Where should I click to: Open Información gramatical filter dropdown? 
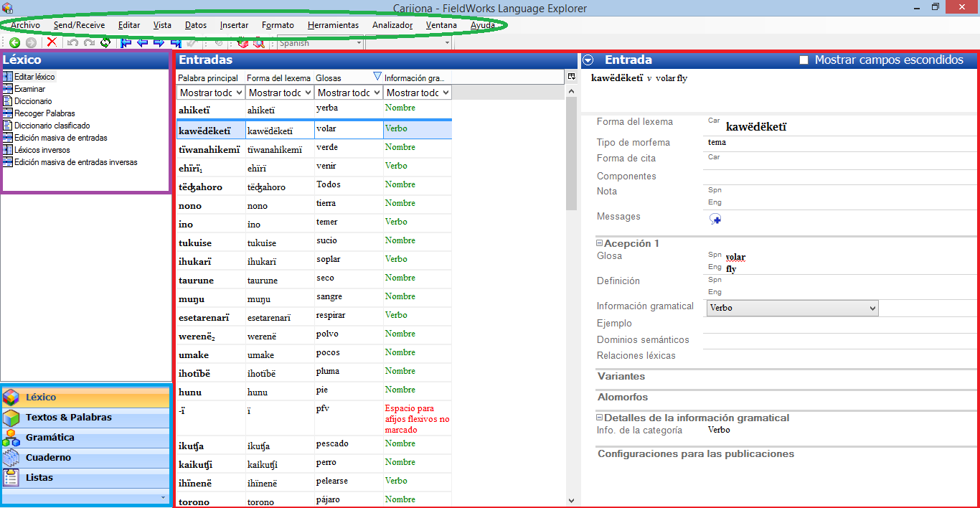tap(418, 93)
